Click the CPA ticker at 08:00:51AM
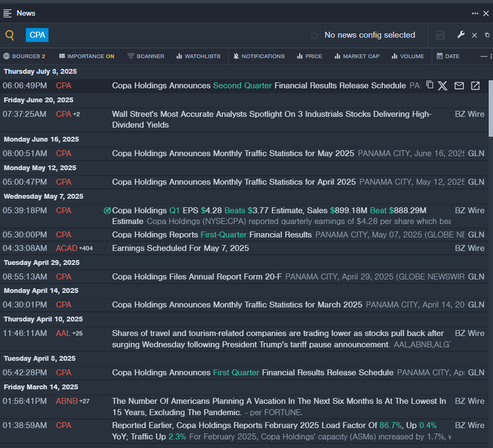This screenshot has height=448, width=493. (x=64, y=153)
